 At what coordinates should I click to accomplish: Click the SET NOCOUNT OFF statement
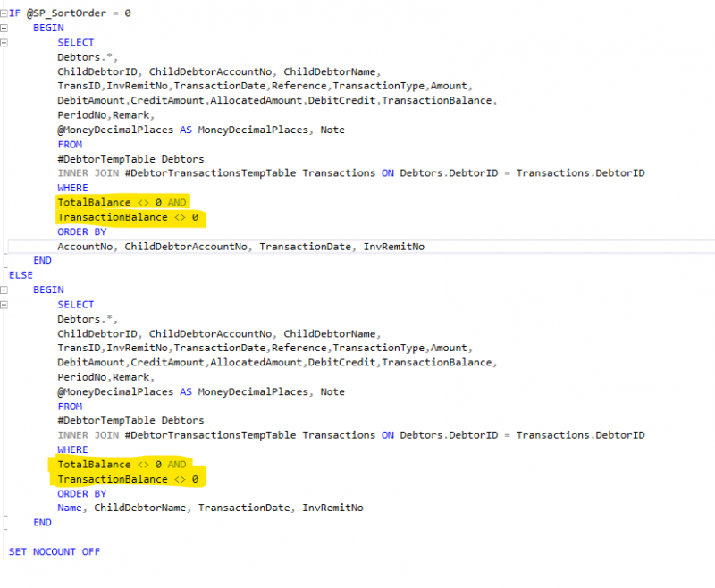54,551
